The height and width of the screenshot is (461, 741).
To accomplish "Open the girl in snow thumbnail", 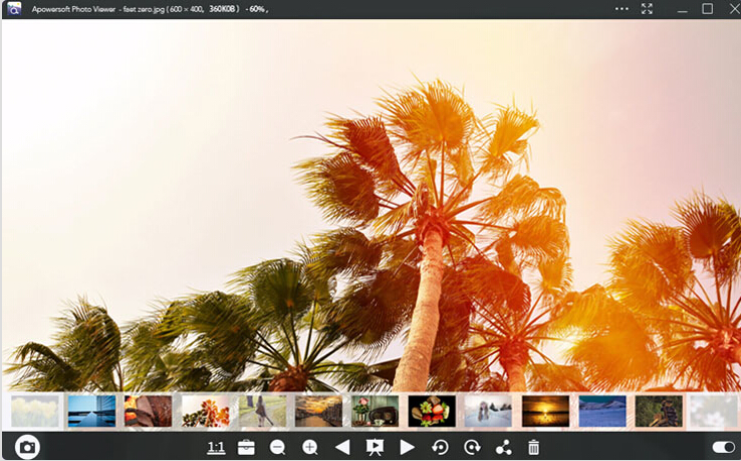I will tap(488, 411).
